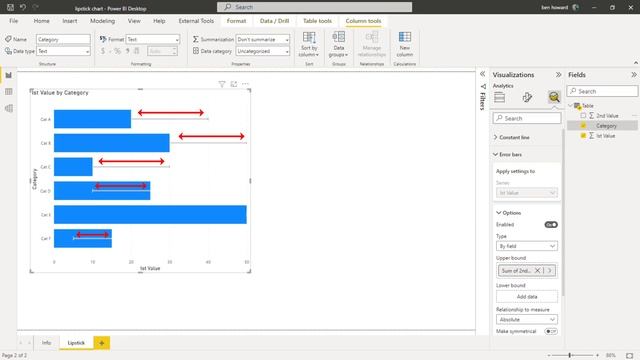Open upper bound field options arrow

coord(549,271)
